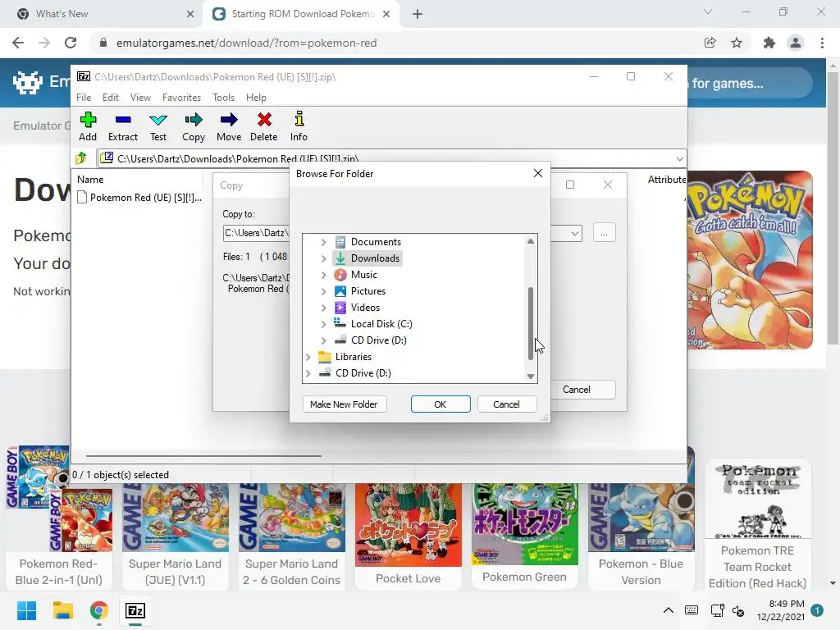
Task: Open the Help menu in 7-Zip
Action: (256, 98)
